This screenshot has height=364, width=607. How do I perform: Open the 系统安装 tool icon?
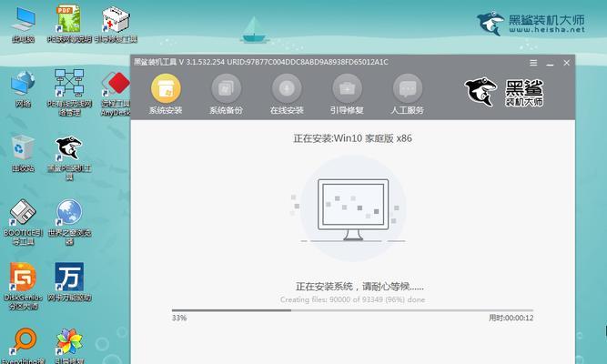166,88
